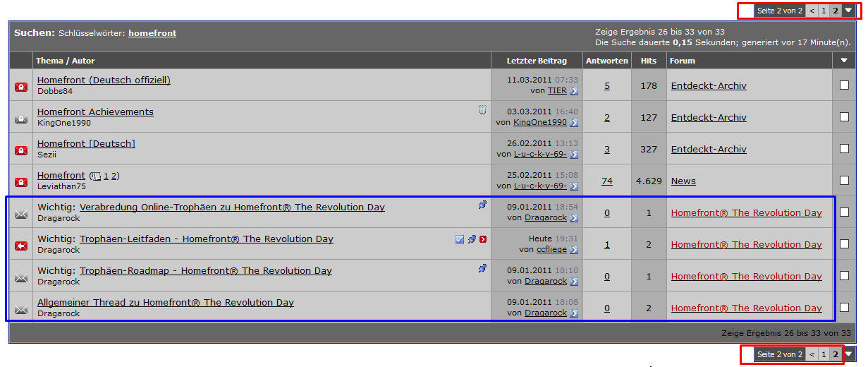Click previous page arrow in bottom pagination
Image resolution: width=868 pixels, height=367 pixels.
812,354
